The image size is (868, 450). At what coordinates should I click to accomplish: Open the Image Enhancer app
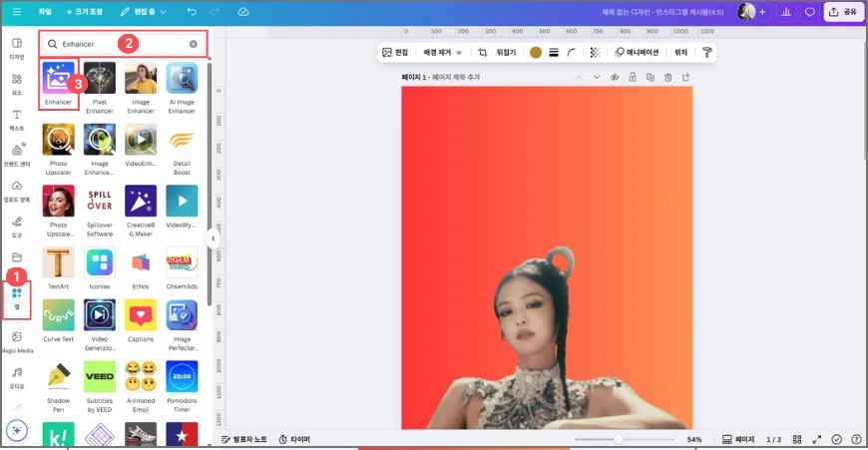[x=141, y=88]
